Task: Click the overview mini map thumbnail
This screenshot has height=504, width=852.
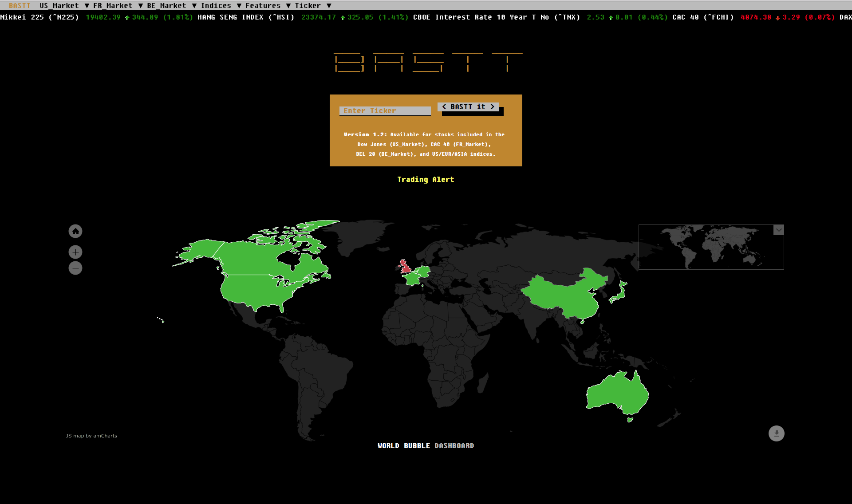Action: tap(711, 247)
